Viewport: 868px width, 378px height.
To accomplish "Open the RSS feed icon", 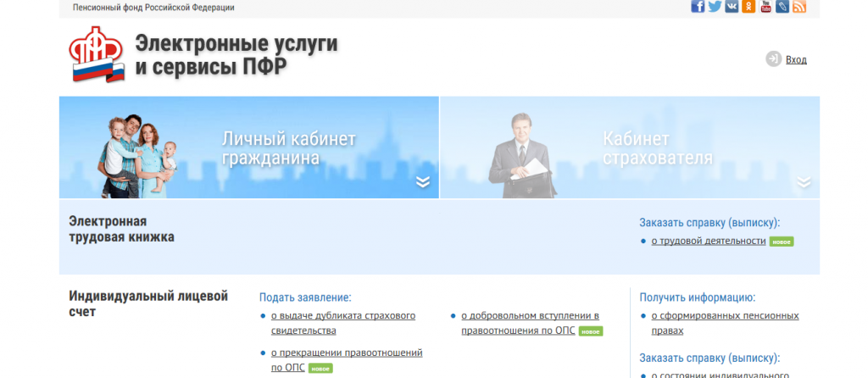I will 799,6.
